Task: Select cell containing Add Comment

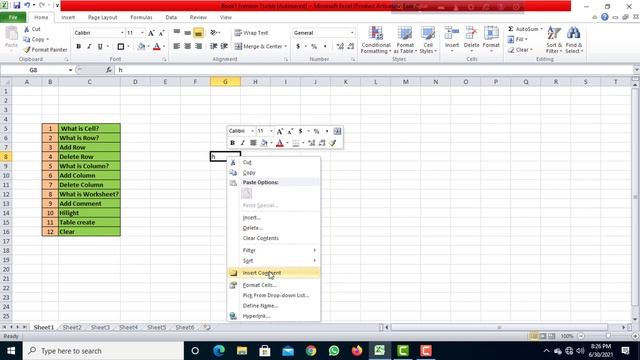Action: pos(89,204)
